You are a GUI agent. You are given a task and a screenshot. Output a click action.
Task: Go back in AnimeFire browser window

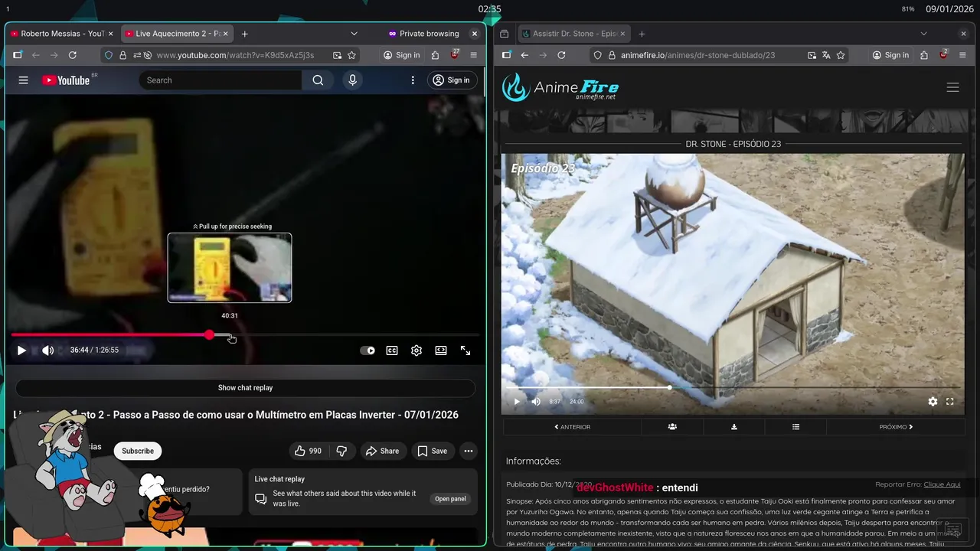pos(524,55)
